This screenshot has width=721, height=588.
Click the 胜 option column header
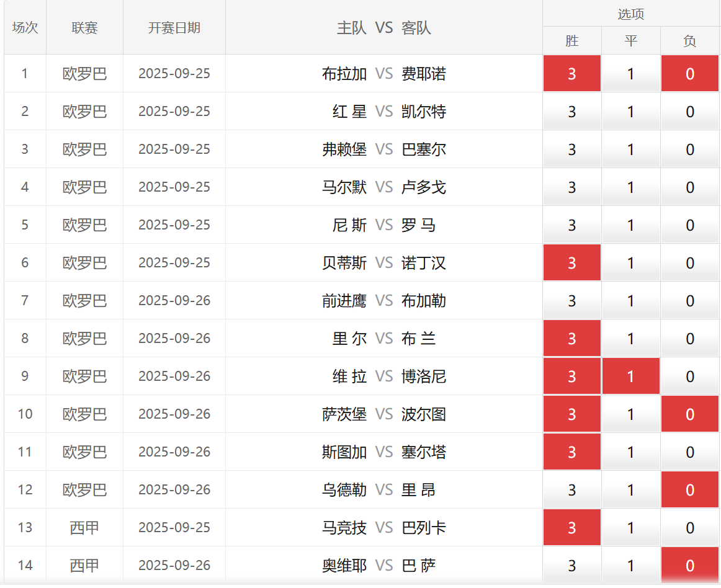(571, 41)
